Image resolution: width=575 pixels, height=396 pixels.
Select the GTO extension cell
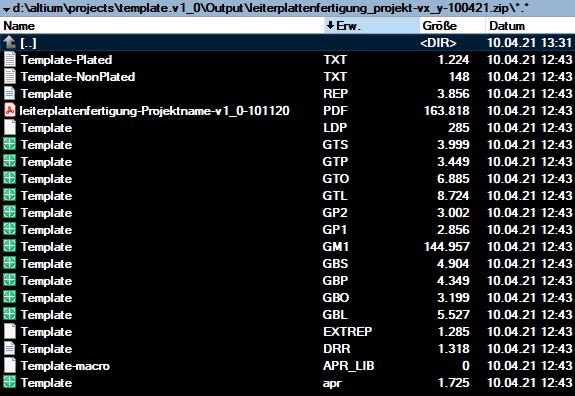[336, 179]
